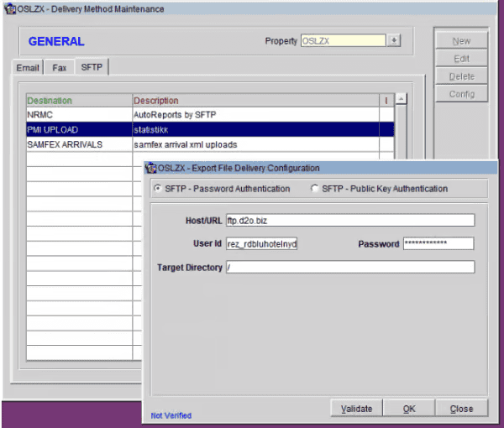This screenshot has height=428, width=504.
Task: Open the Property dropdown arrow
Action: click(x=395, y=41)
